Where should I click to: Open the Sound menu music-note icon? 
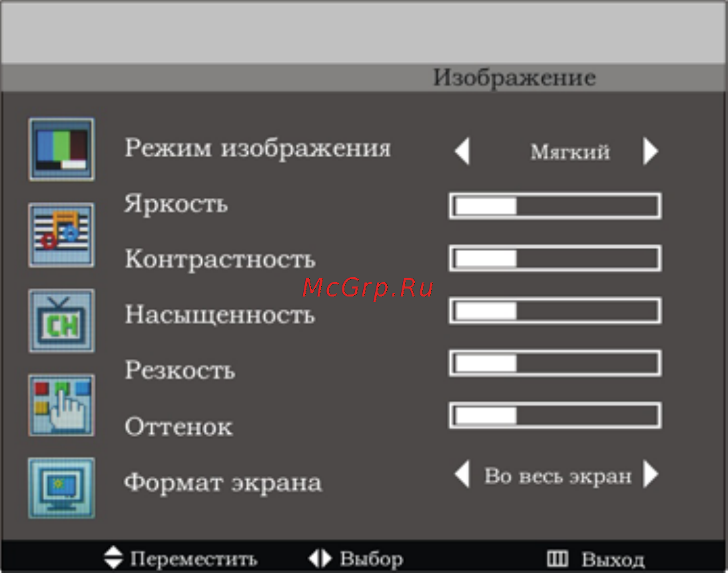61,235
